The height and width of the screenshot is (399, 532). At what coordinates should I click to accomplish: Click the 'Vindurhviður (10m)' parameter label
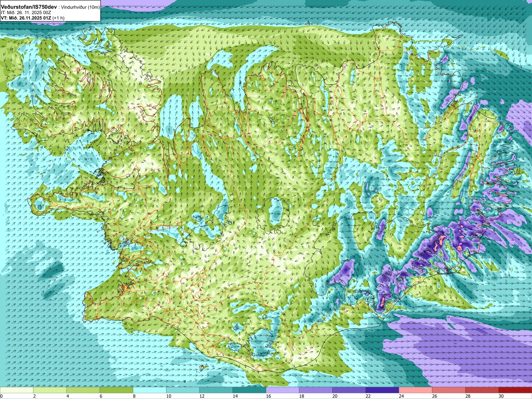pyautogui.click(x=80, y=7)
